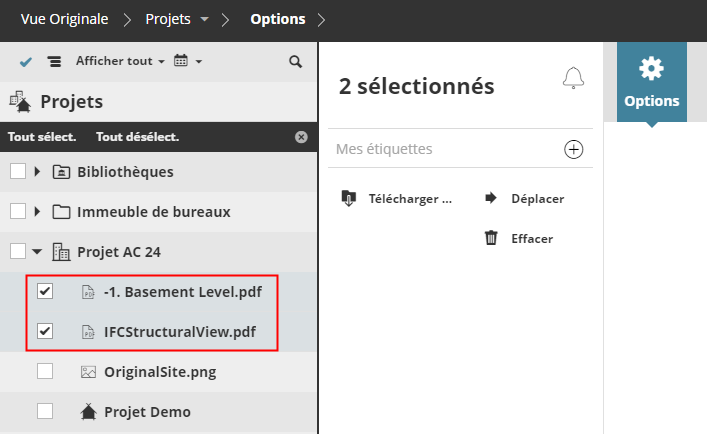Open the Afficher tout dropdown
This screenshot has height=434, width=707.
(x=120, y=62)
